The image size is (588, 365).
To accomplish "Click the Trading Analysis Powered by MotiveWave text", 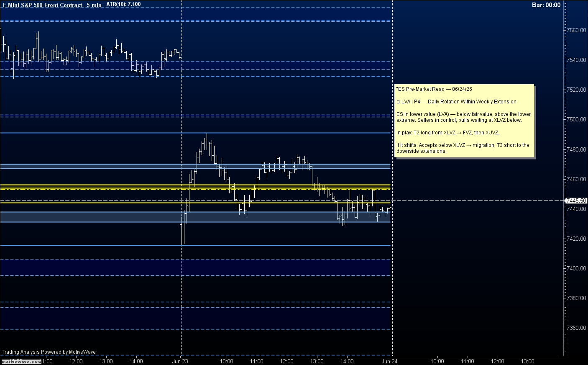I will [x=49, y=352].
